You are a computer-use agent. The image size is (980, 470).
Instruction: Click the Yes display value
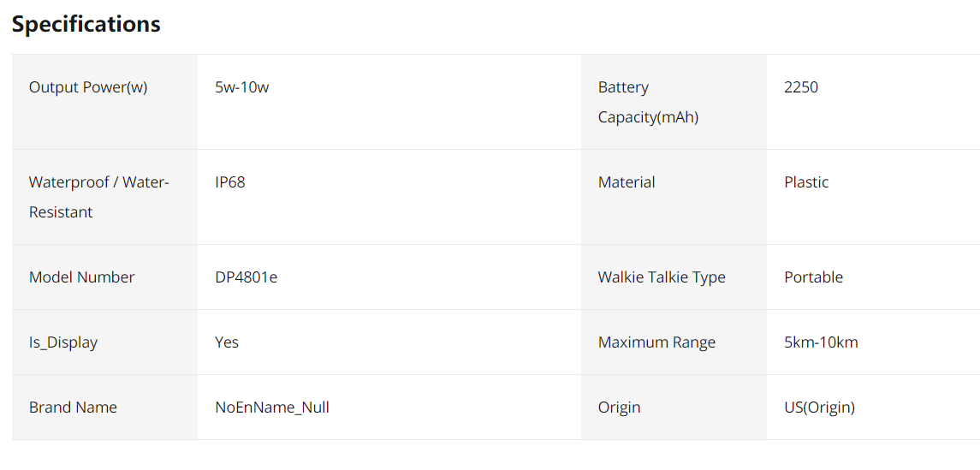click(x=227, y=342)
